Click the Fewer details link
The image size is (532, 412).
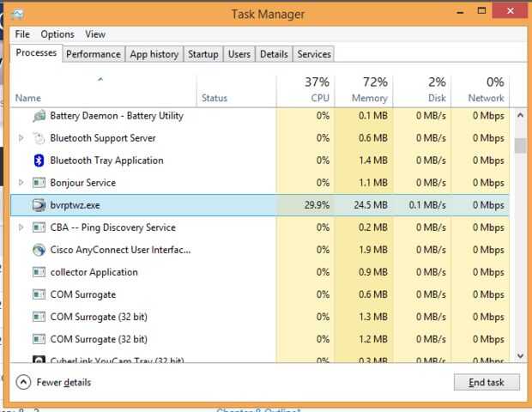(63, 383)
